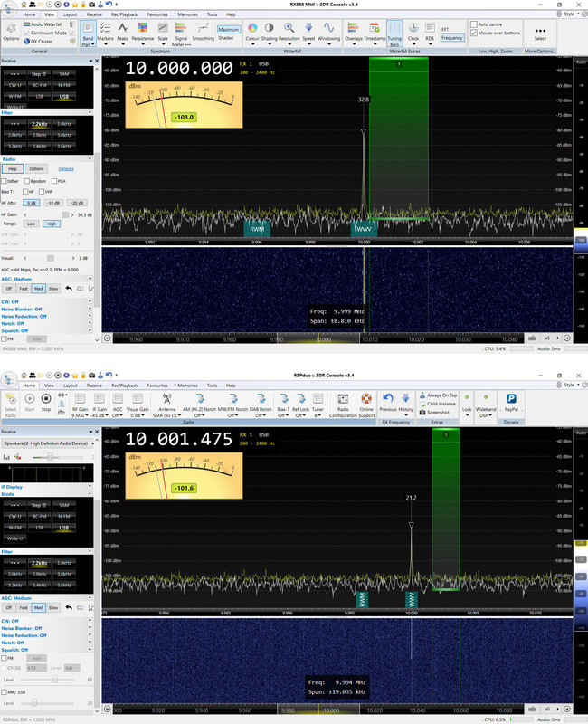Open Windowing in RX888 ribbon
The height and width of the screenshot is (724, 588).
pos(328,33)
